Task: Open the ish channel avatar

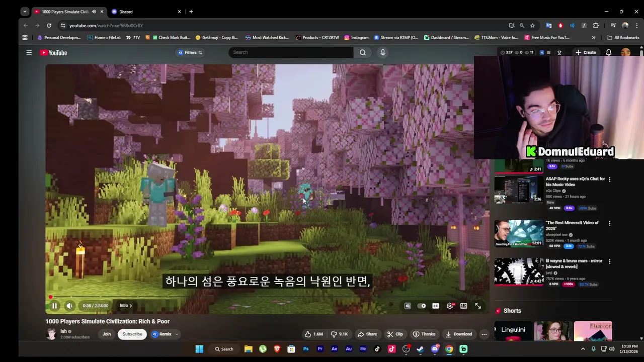Action: [51, 334]
